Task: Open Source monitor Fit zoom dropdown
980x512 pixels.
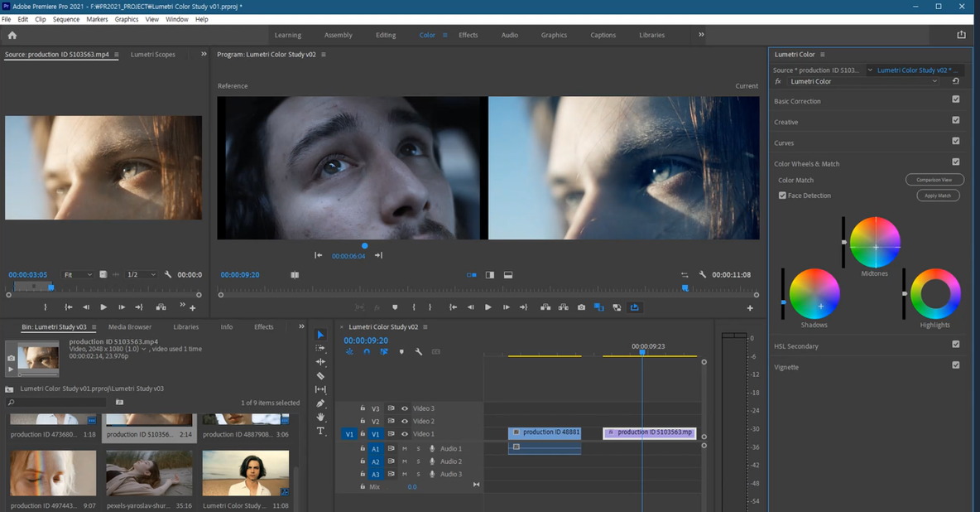Action: 78,275
